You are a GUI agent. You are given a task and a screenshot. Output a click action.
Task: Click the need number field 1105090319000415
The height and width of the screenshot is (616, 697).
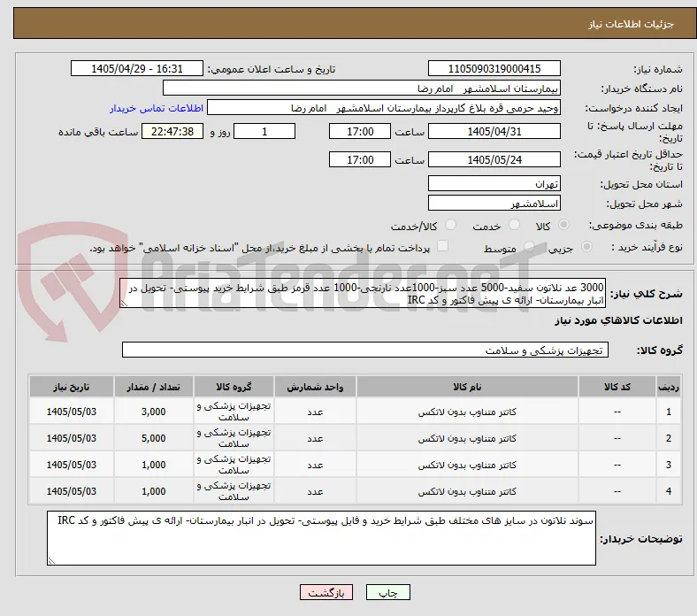pyautogui.click(x=494, y=68)
